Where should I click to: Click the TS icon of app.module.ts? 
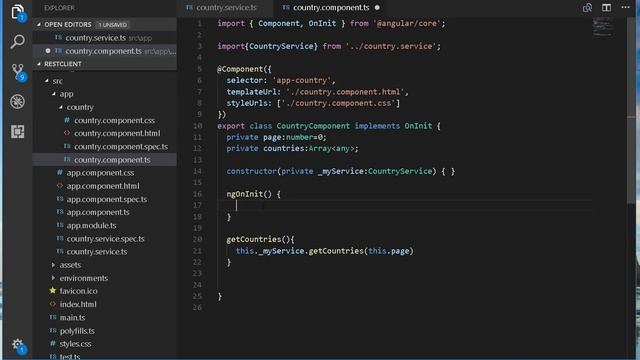[60, 225]
